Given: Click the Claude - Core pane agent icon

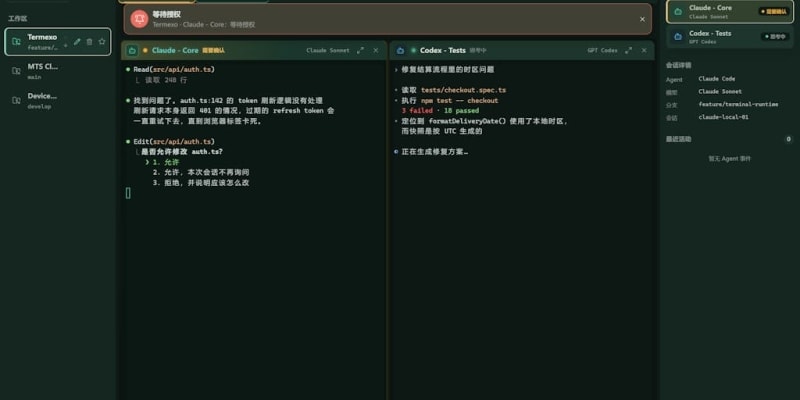Looking at the screenshot, I should click(132, 51).
